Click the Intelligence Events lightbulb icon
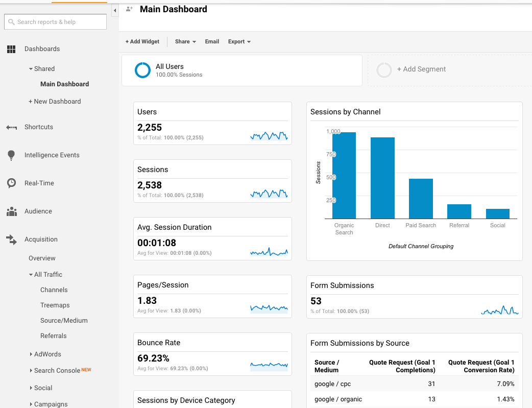 (11, 155)
